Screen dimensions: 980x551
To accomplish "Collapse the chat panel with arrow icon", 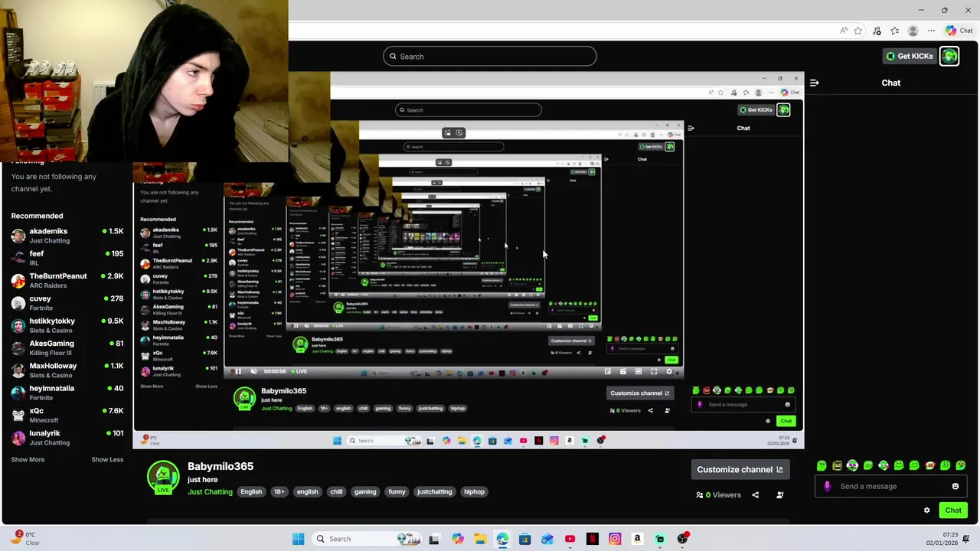I will pyautogui.click(x=814, y=83).
